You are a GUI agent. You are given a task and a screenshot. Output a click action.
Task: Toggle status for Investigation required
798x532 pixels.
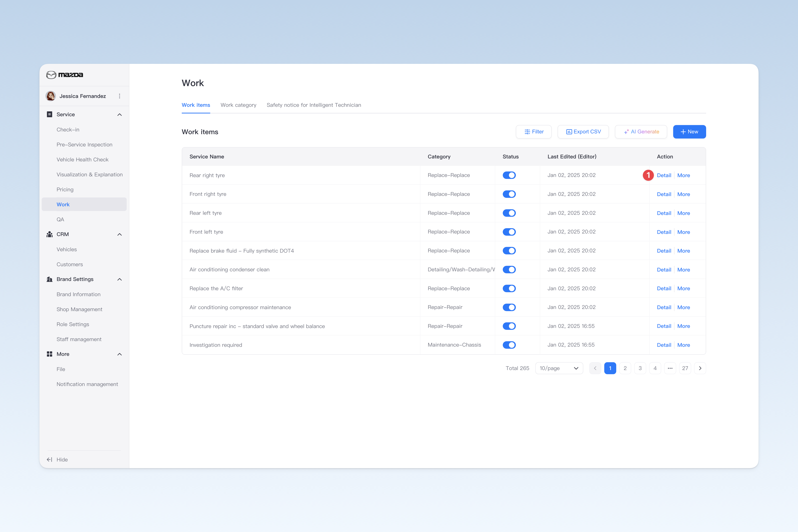509,345
